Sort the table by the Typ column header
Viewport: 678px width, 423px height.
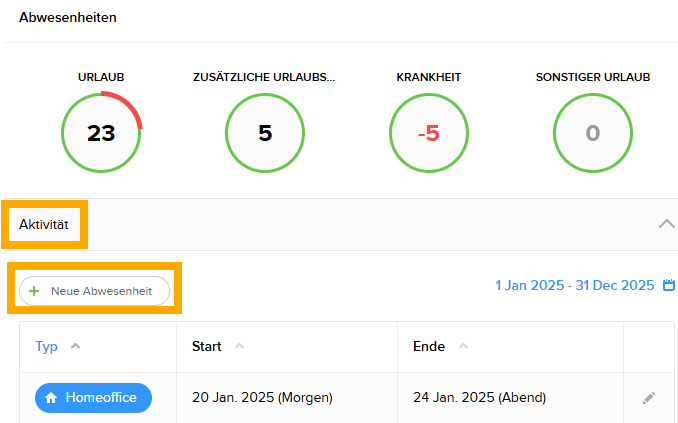46,346
